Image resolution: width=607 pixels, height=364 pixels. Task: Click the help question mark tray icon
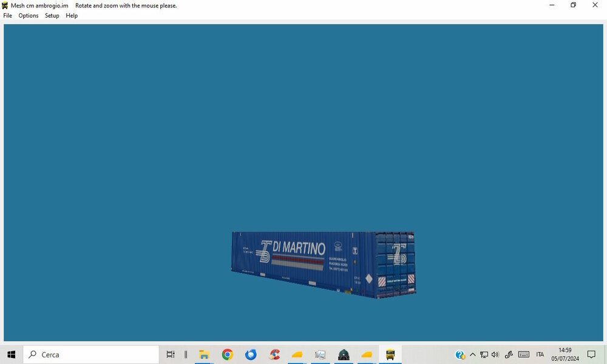point(460,354)
